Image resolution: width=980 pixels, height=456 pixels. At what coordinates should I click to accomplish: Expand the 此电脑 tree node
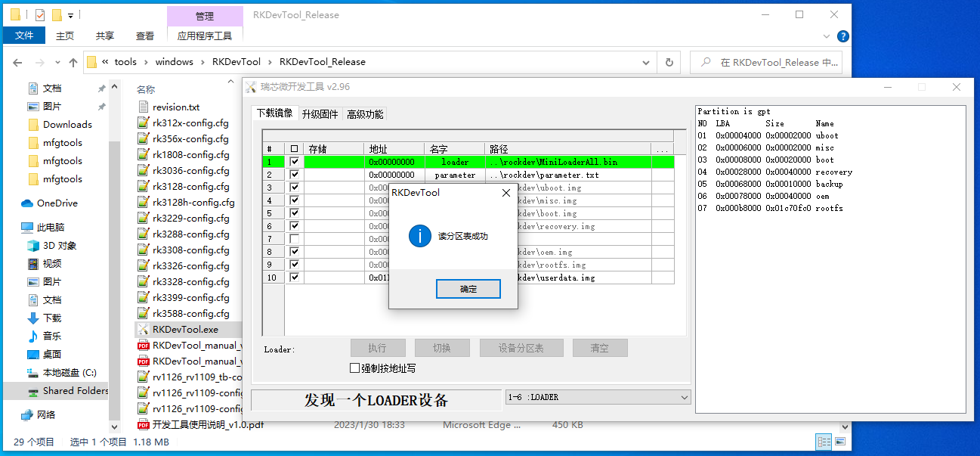tap(15, 228)
